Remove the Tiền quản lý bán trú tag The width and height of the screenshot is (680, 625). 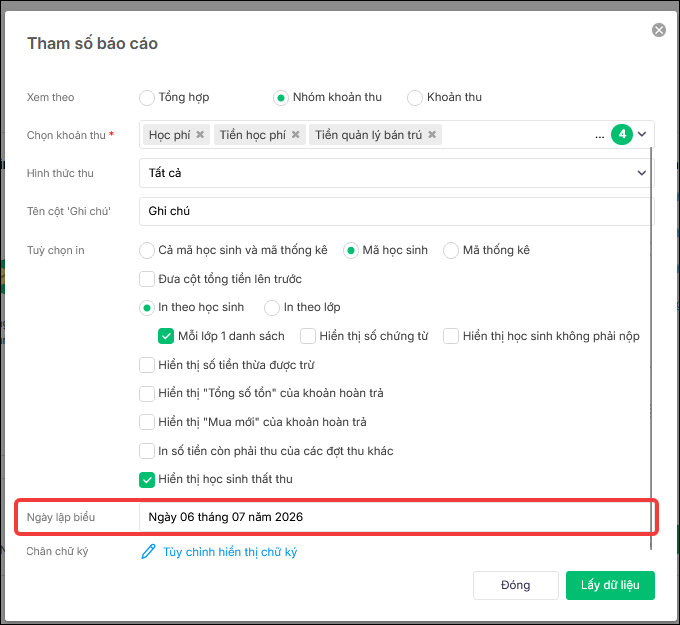(x=432, y=134)
